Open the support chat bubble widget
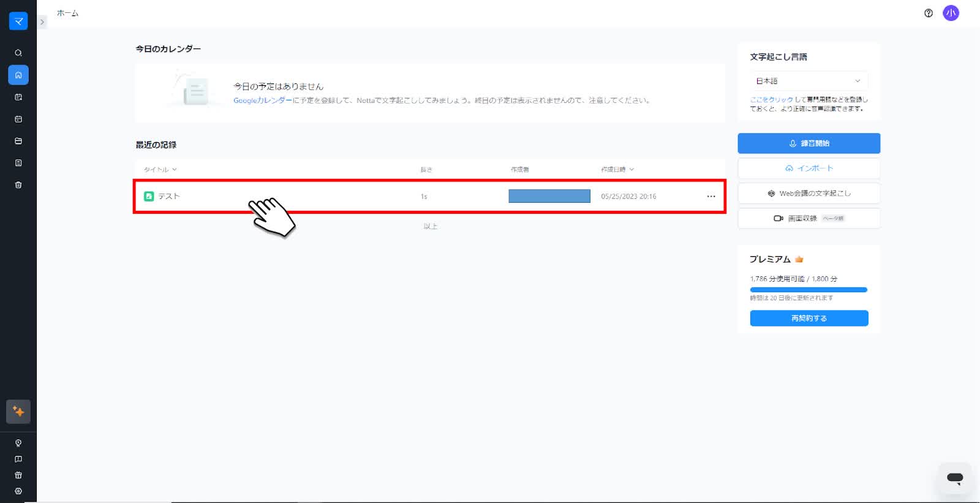980x503 pixels. [955, 478]
